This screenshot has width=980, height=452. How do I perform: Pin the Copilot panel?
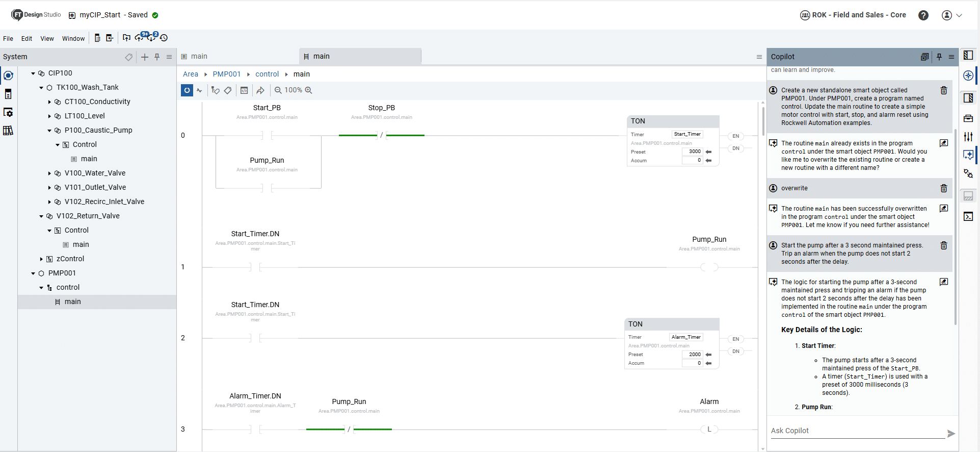click(x=939, y=57)
